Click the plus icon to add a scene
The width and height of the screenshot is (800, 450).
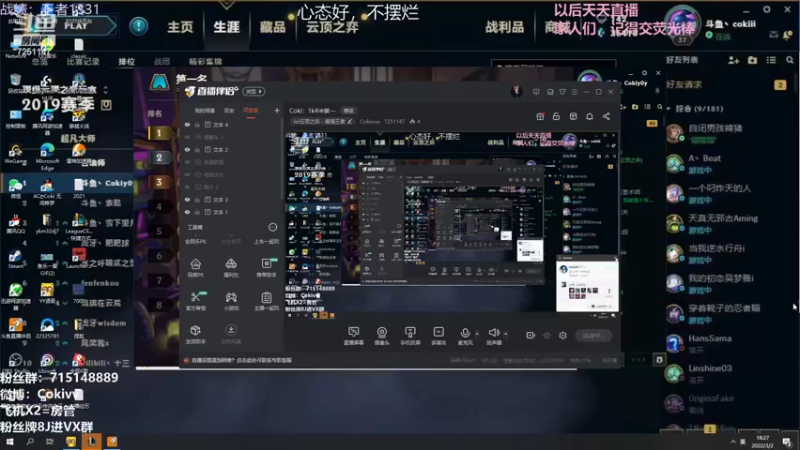277,110
